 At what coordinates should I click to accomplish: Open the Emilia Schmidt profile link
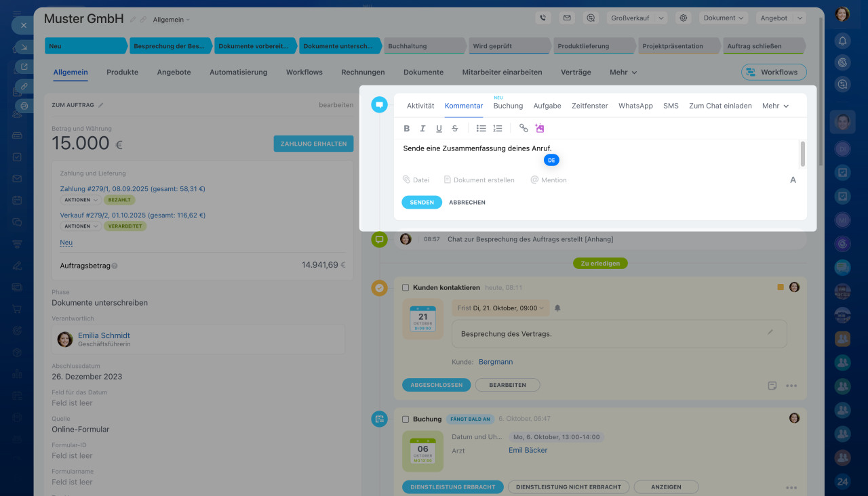click(104, 335)
